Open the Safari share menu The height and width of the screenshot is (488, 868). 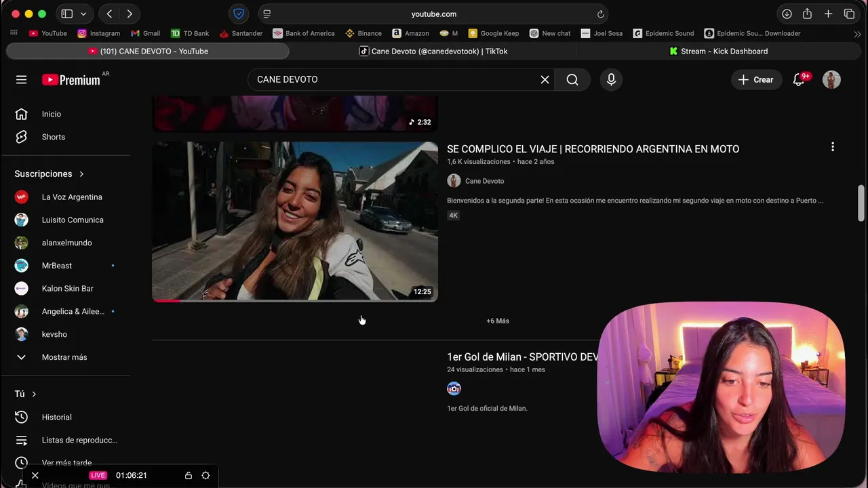pyautogui.click(x=807, y=14)
